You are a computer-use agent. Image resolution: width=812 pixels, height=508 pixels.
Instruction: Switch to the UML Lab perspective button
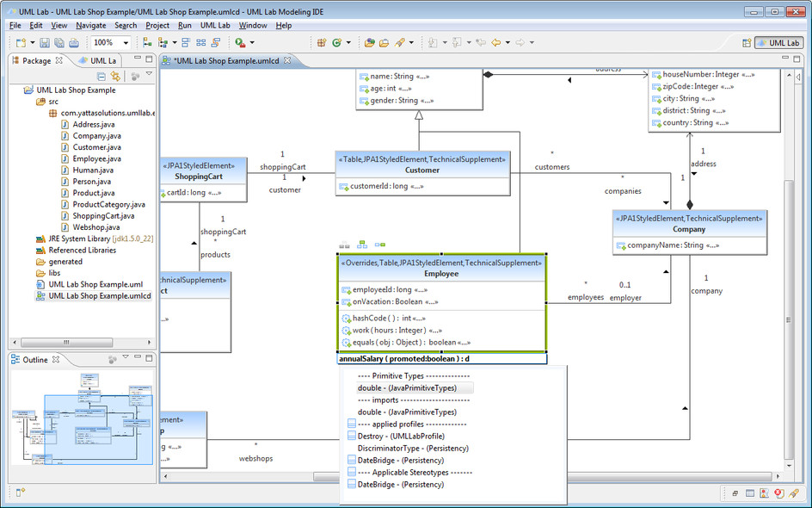point(778,43)
